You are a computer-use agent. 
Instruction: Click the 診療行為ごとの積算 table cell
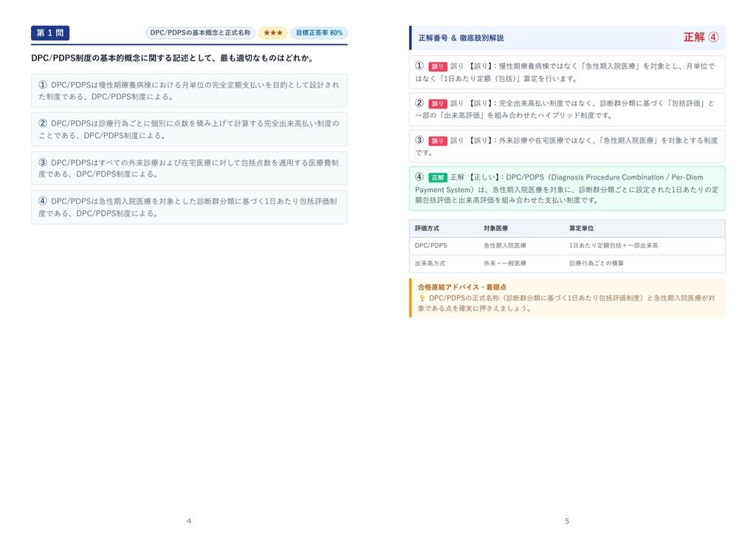click(597, 264)
